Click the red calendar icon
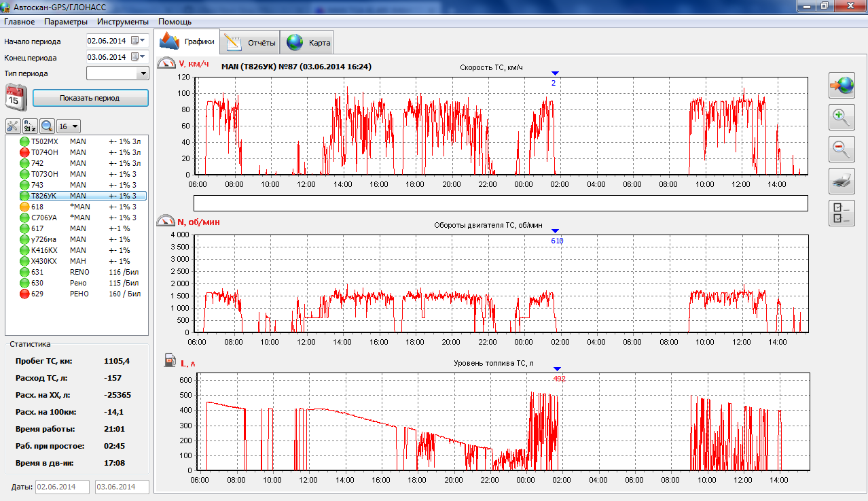Image resolution: width=868 pixels, height=501 pixels. coord(16,97)
